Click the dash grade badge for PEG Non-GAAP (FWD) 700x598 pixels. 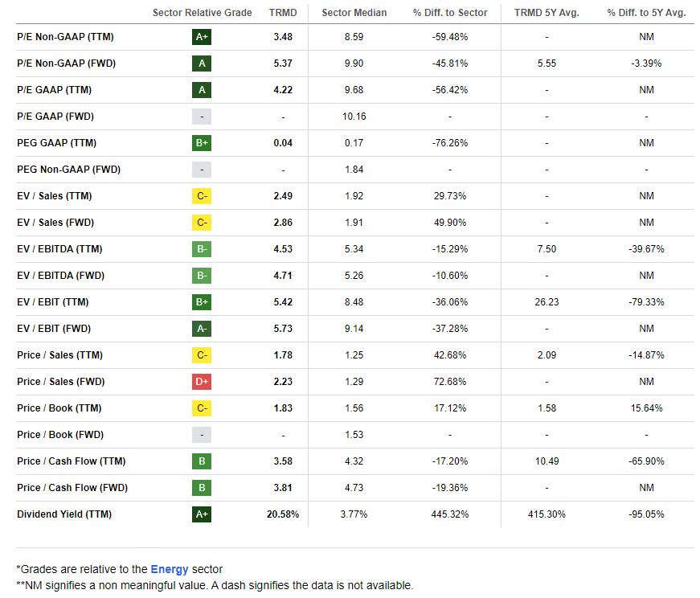(x=202, y=170)
